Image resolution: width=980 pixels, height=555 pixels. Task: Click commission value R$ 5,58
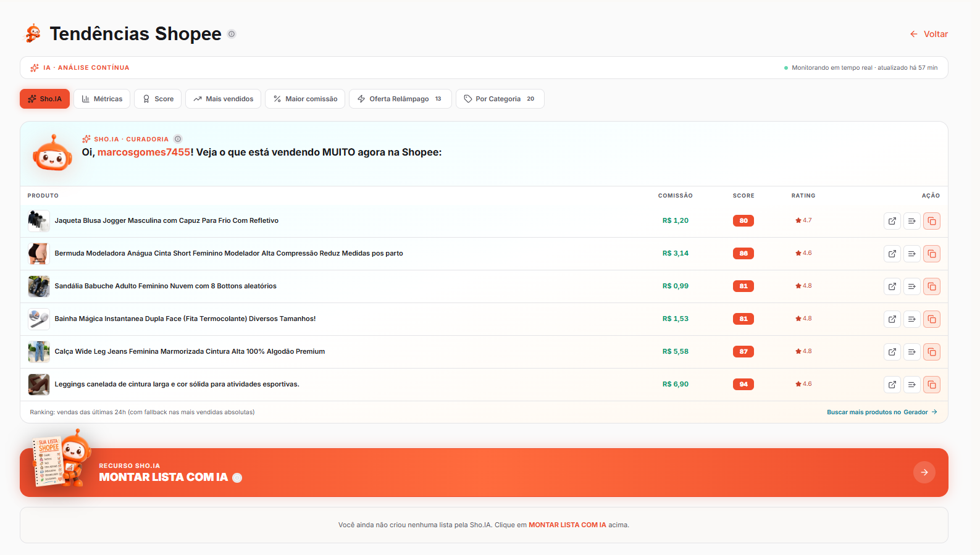click(676, 351)
